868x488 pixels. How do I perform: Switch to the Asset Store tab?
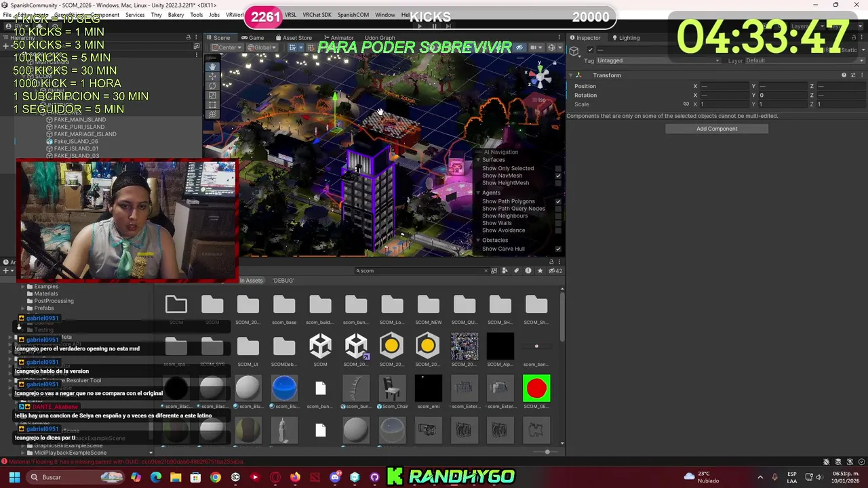pyautogui.click(x=294, y=38)
